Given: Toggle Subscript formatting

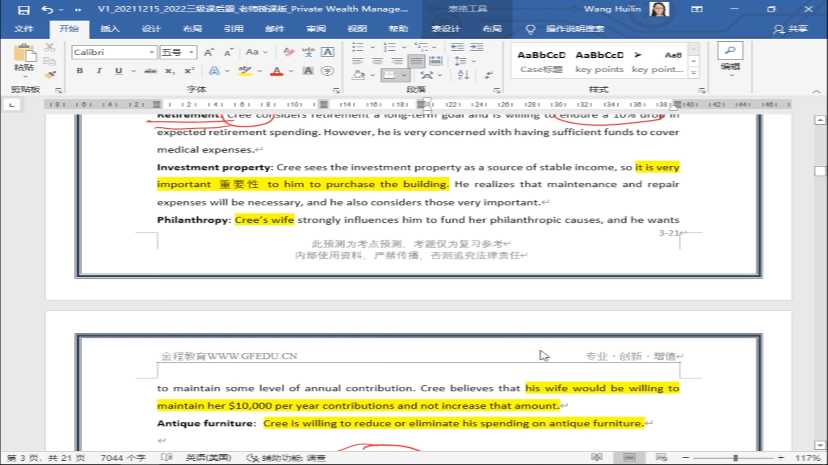Looking at the screenshot, I should coord(170,71).
